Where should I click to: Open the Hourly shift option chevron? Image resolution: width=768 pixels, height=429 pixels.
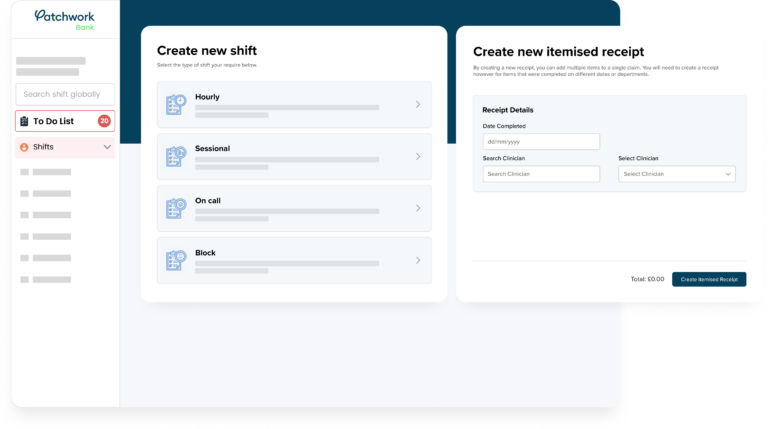[417, 105]
